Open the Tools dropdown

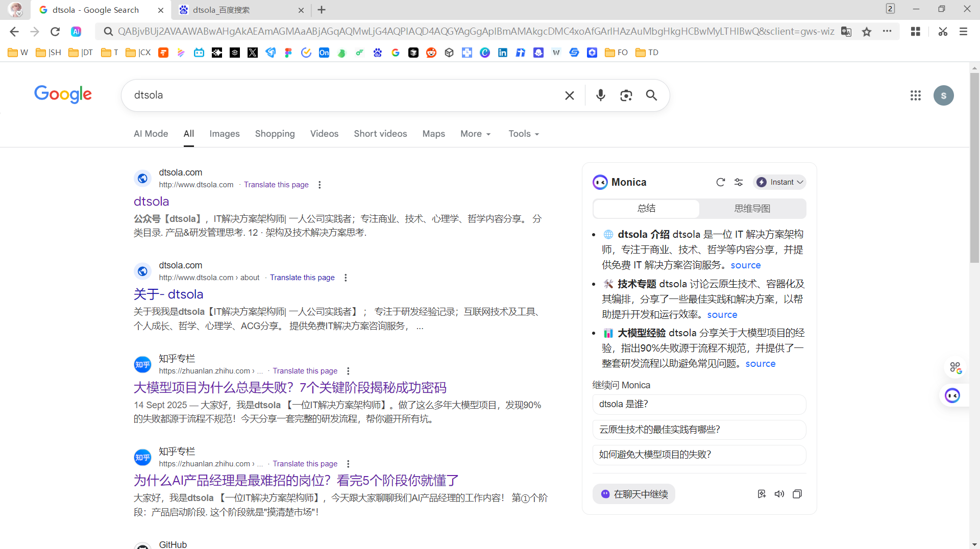(523, 134)
